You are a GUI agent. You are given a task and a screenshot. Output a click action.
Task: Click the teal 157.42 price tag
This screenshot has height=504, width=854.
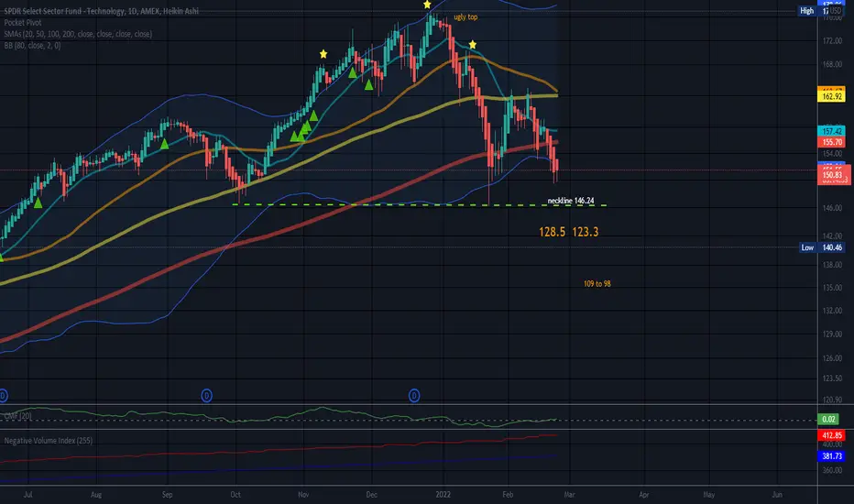click(832, 131)
